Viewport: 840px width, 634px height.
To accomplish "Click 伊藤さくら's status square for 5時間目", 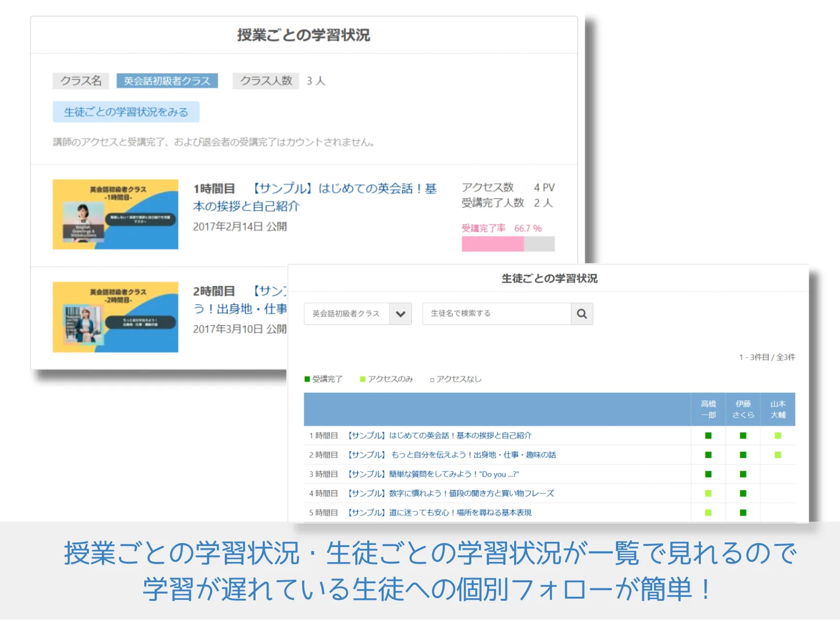I will [x=743, y=512].
